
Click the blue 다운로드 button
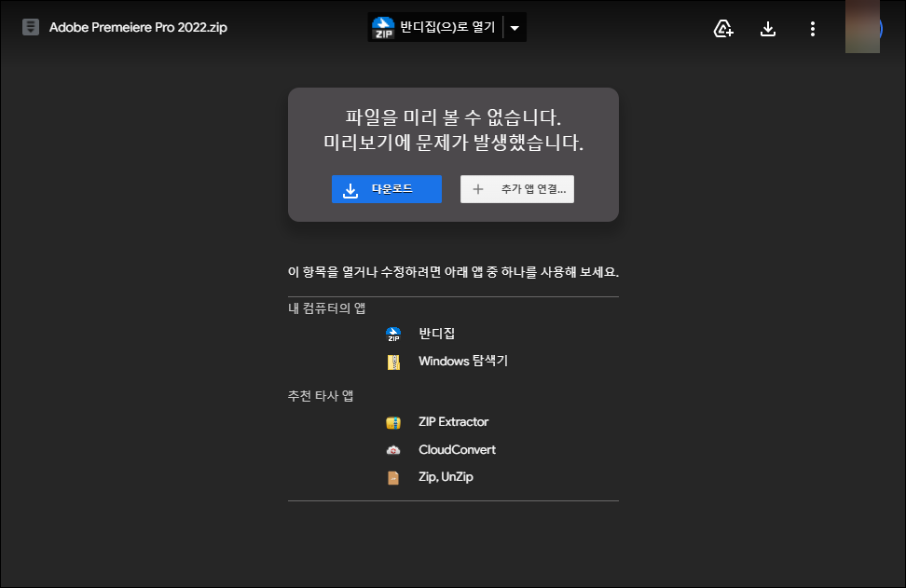tap(386, 189)
